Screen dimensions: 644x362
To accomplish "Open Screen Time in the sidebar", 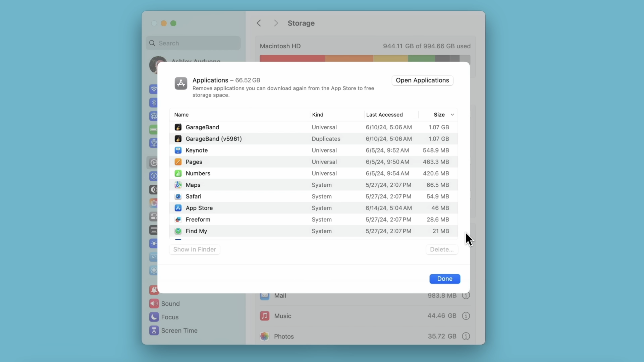I will (179, 331).
